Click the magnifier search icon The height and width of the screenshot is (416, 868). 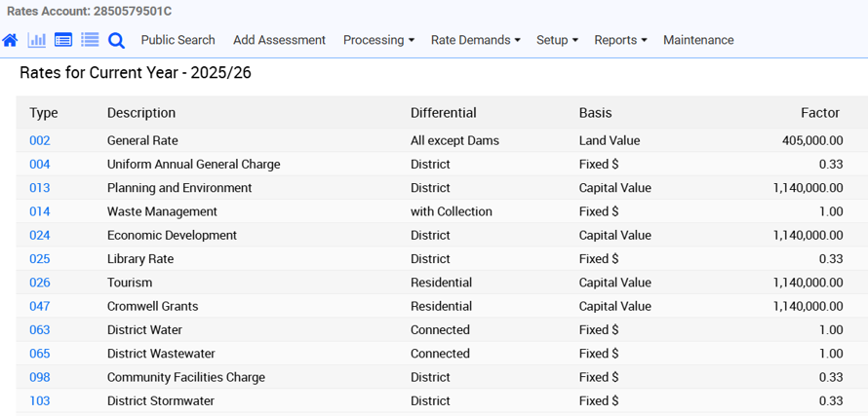116,40
